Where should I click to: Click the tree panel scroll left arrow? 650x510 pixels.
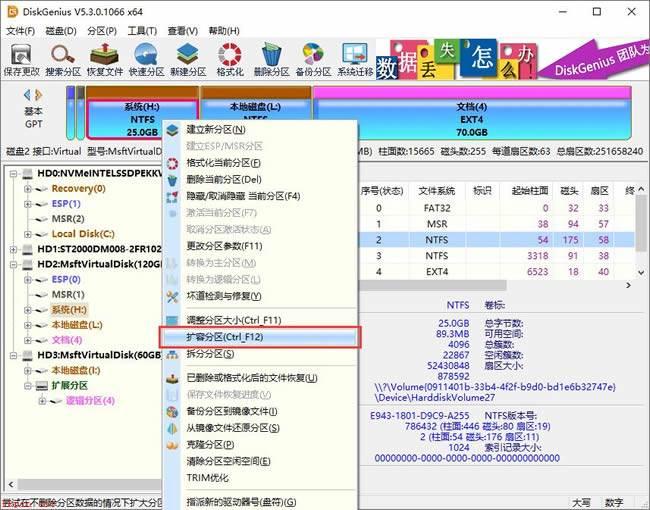click(x=11, y=484)
